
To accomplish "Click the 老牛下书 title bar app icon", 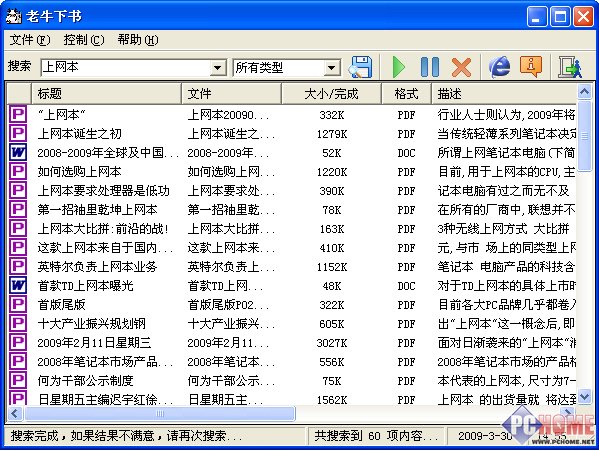I will (x=14, y=16).
